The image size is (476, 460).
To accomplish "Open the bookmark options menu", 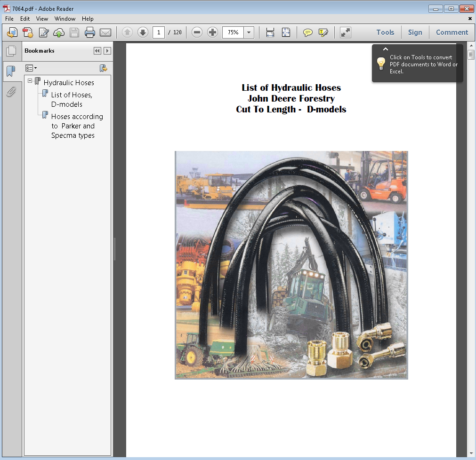I will coord(31,68).
